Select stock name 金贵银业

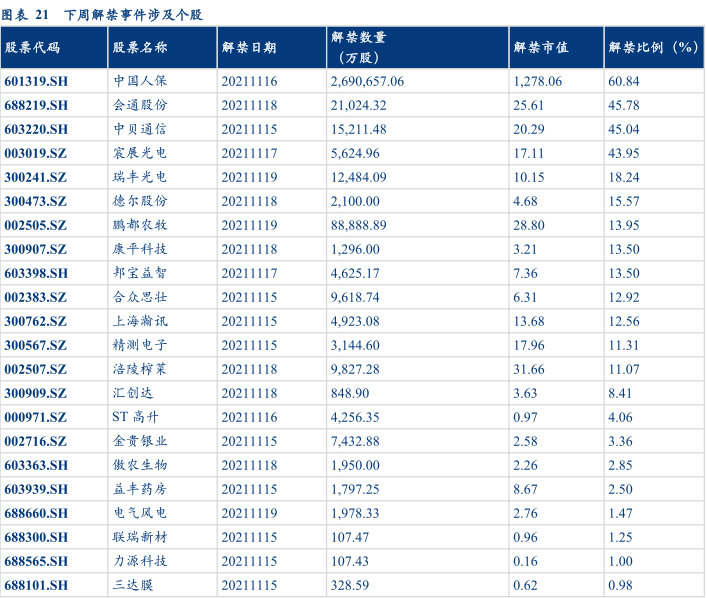(x=140, y=441)
